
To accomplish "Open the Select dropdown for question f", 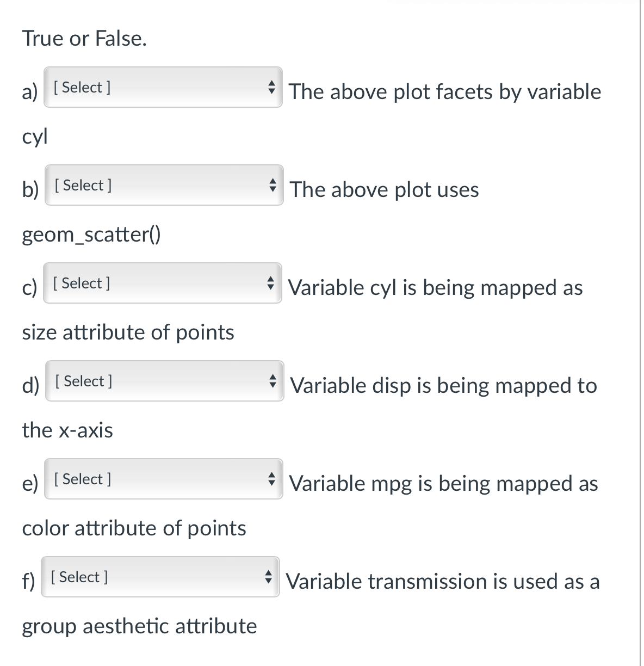I will point(160,577).
